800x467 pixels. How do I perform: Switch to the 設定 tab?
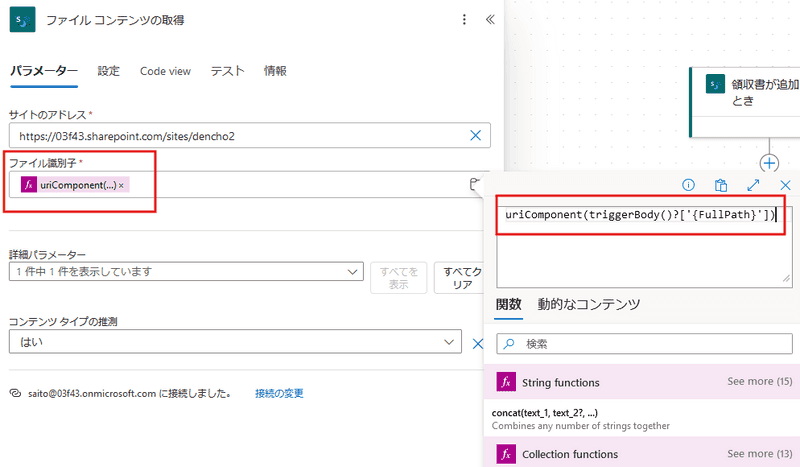[x=108, y=71]
